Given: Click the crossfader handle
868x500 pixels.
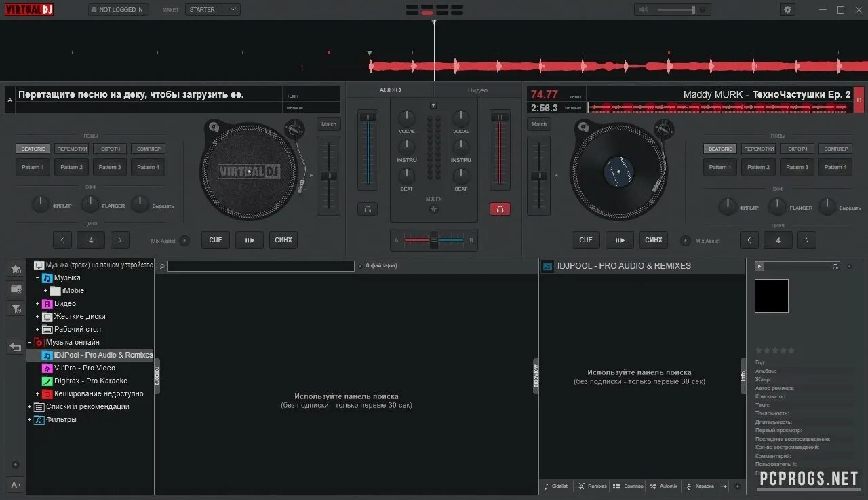Looking at the screenshot, I should pyautogui.click(x=434, y=239).
